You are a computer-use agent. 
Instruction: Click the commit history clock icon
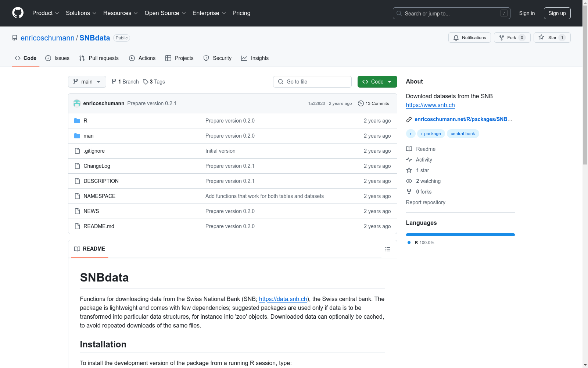pos(361,103)
